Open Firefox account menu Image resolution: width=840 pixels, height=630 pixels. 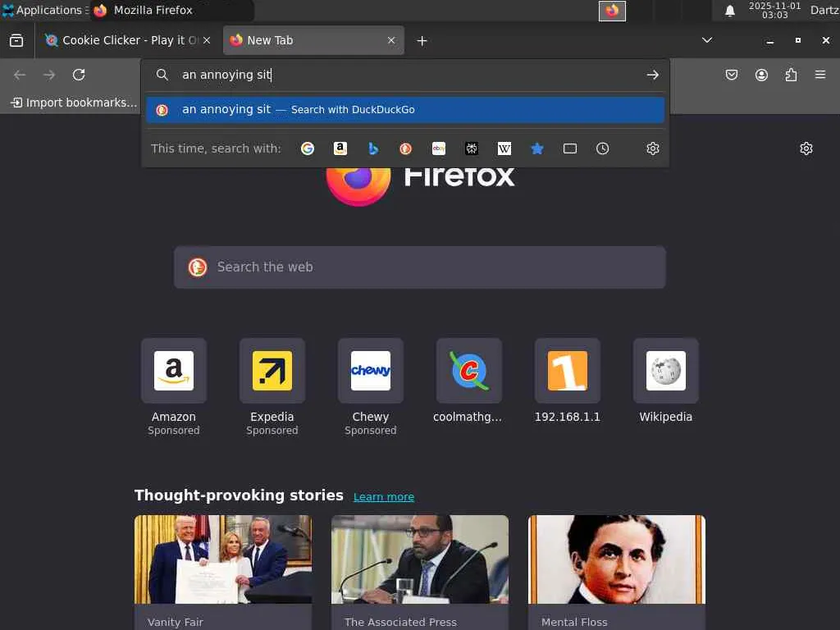point(761,75)
